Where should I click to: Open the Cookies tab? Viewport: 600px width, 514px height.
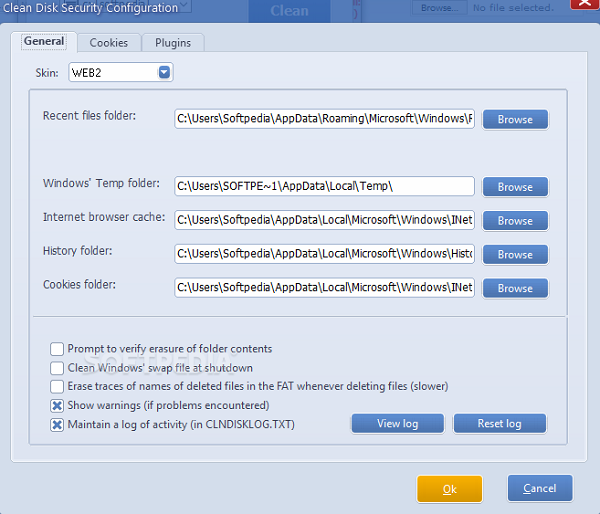point(109,42)
